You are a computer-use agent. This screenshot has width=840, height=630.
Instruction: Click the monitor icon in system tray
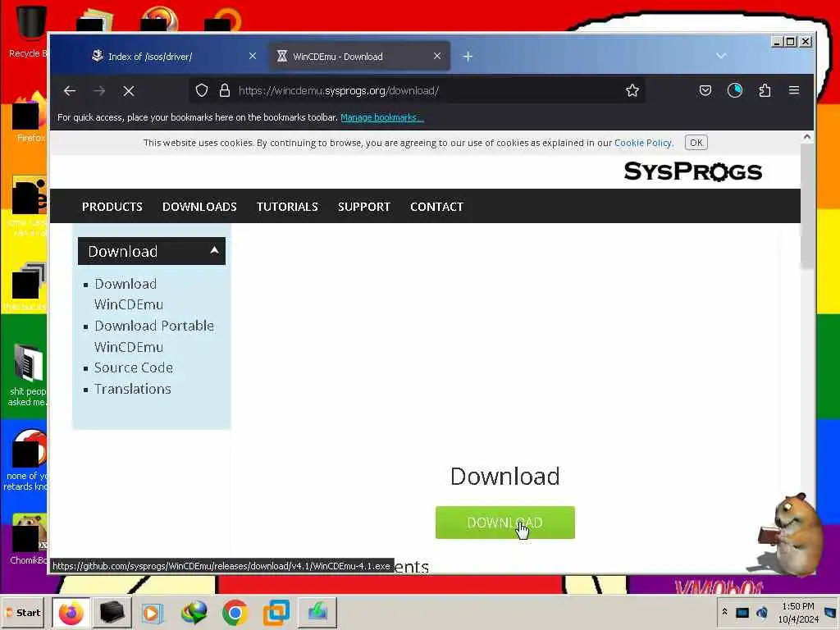pos(742,613)
